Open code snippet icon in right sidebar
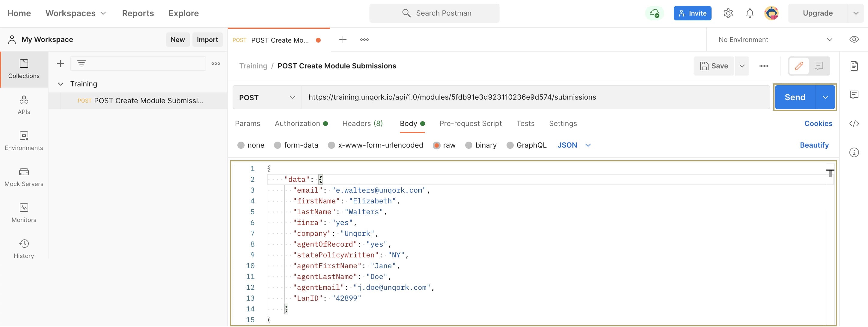Image resolution: width=868 pixels, height=327 pixels. [854, 123]
